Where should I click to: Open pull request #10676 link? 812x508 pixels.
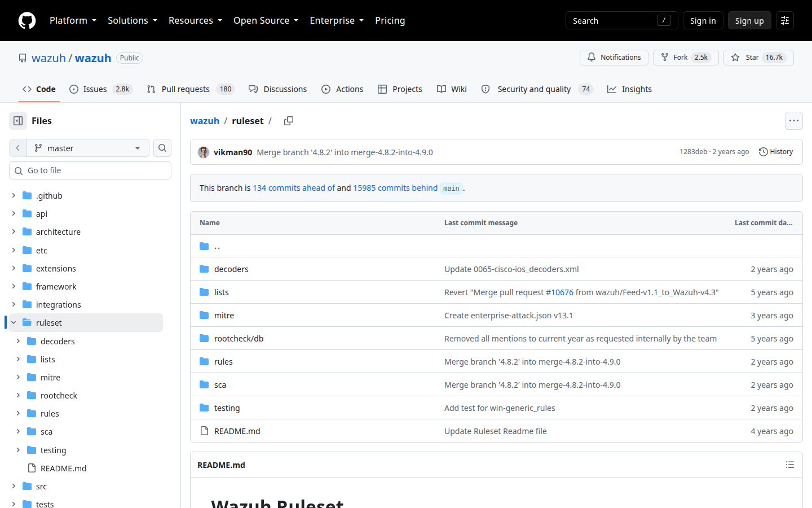[559, 292]
